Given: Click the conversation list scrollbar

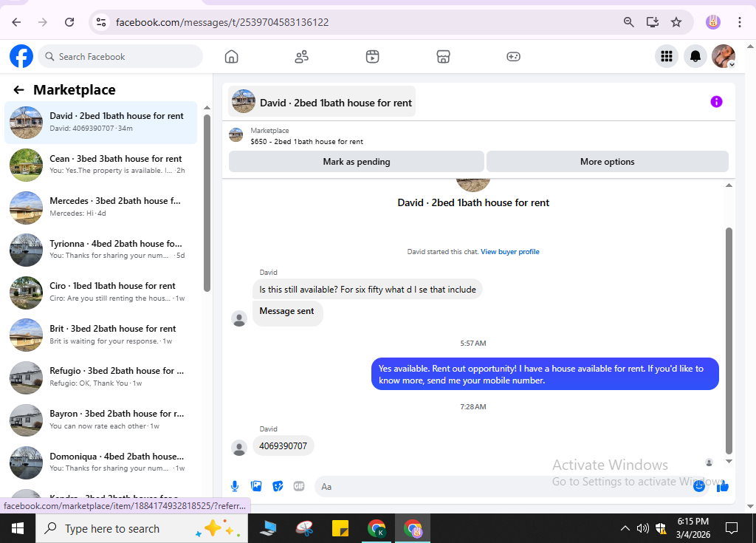Looking at the screenshot, I should click(x=207, y=202).
